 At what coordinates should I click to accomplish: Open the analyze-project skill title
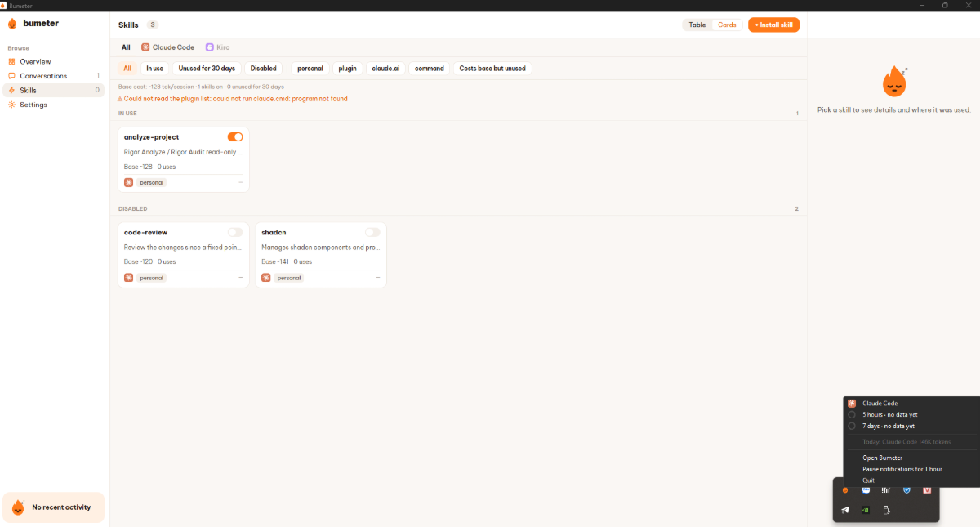point(151,136)
